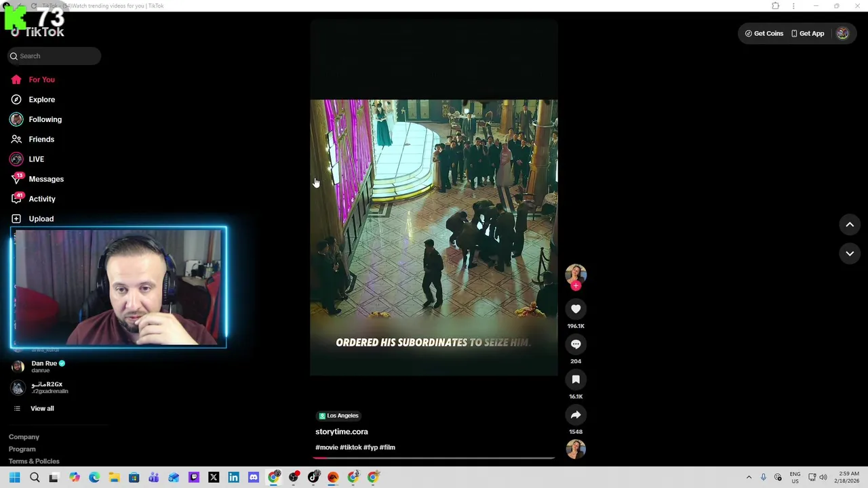This screenshot has height=488, width=868.
Task: Open Microsoft Store from the taskbar
Action: [134, 478]
